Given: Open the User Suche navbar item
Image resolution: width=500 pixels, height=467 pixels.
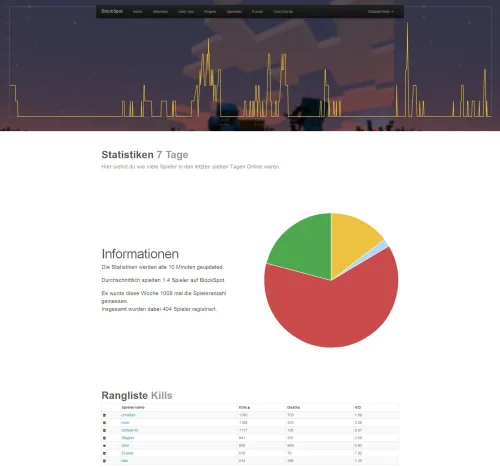Looking at the screenshot, I should coord(283,12).
